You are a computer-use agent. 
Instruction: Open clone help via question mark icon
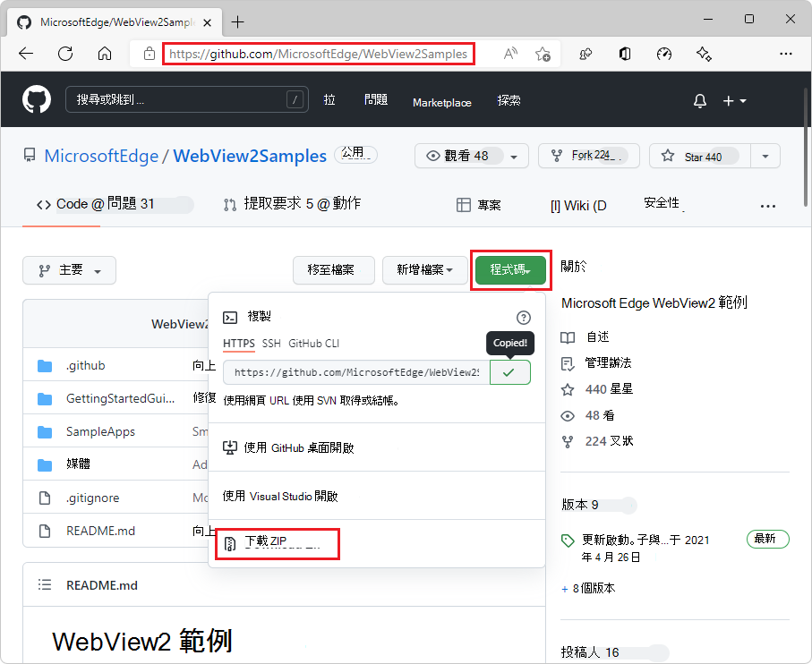pos(523,317)
